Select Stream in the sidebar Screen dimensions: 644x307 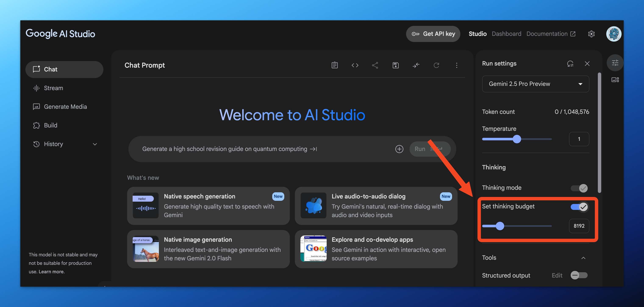pyautogui.click(x=53, y=88)
